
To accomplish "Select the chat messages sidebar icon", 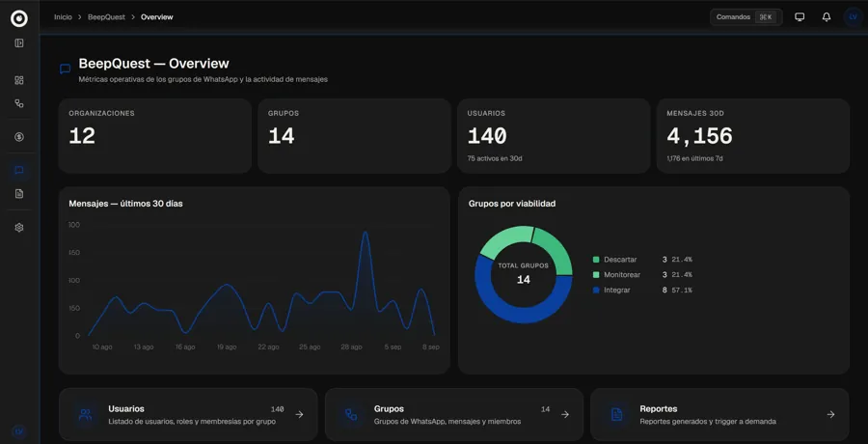I will tap(19, 170).
